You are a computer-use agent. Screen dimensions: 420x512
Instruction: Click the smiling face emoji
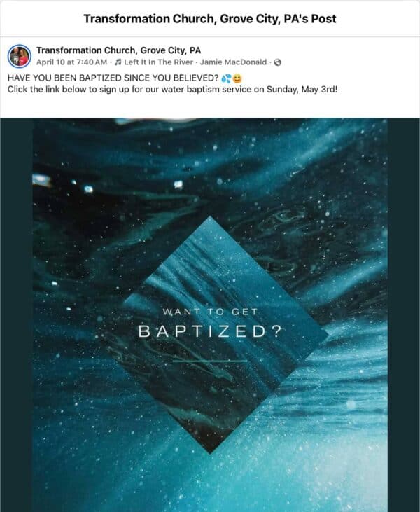click(237, 78)
